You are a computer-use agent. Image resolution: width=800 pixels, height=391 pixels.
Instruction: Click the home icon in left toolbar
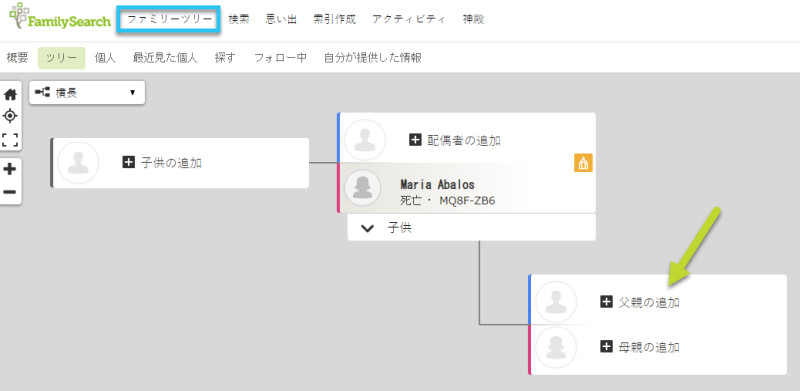coord(10,94)
